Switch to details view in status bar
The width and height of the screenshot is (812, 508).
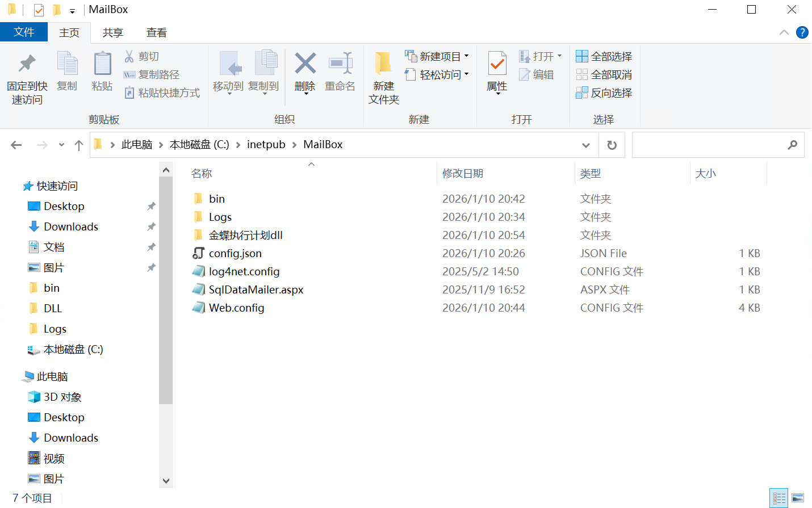point(779,498)
